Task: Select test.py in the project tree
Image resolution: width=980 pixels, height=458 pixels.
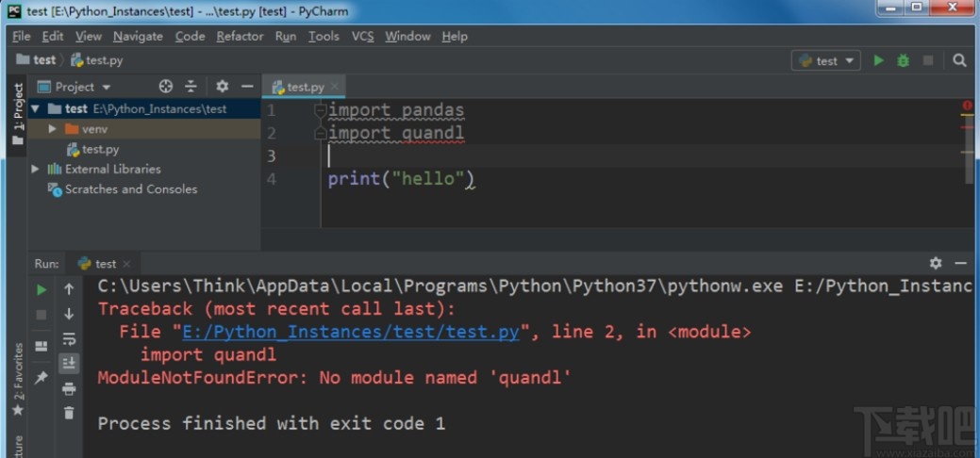Action: pos(92,149)
